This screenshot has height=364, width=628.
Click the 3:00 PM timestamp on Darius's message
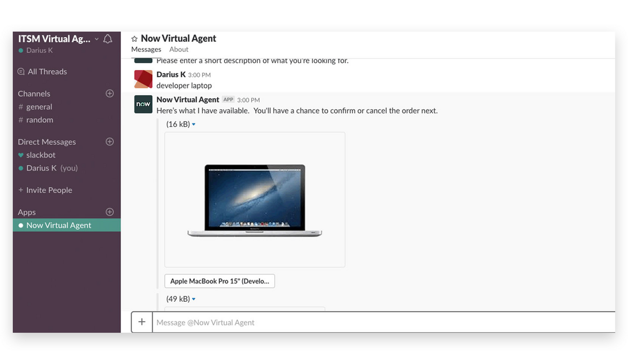pos(199,75)
